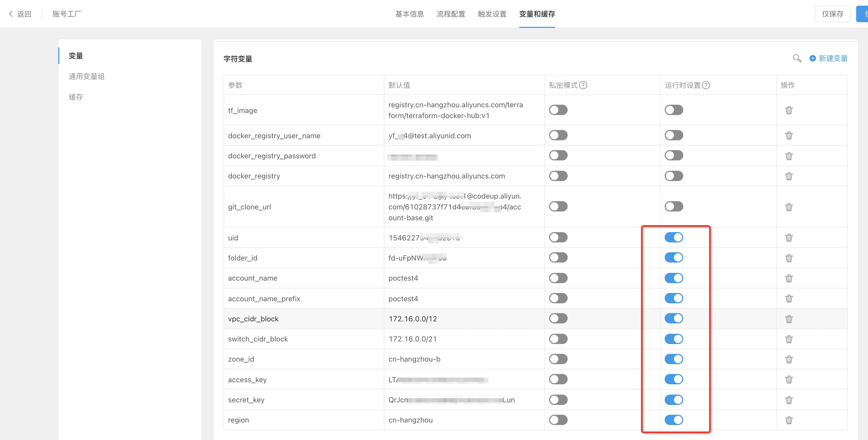
Task: Click the plus icon for 新建变量
Action: tap(813, 58)
